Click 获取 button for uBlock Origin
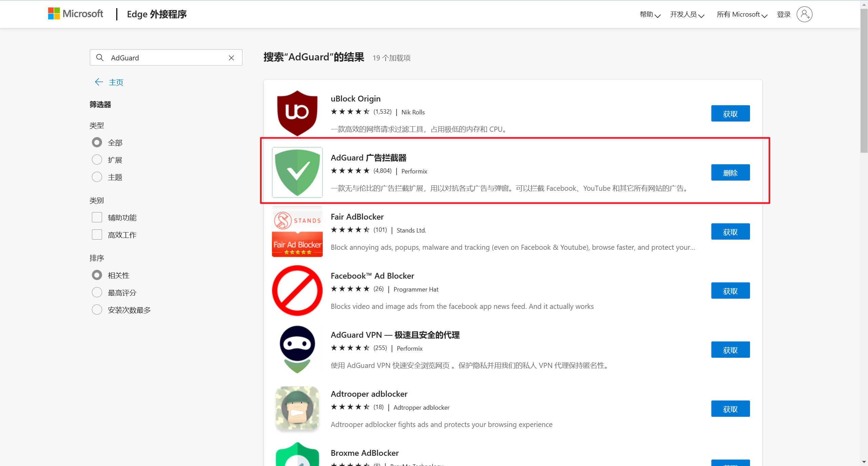Viewport: 868px width, 466px height. 730,113
